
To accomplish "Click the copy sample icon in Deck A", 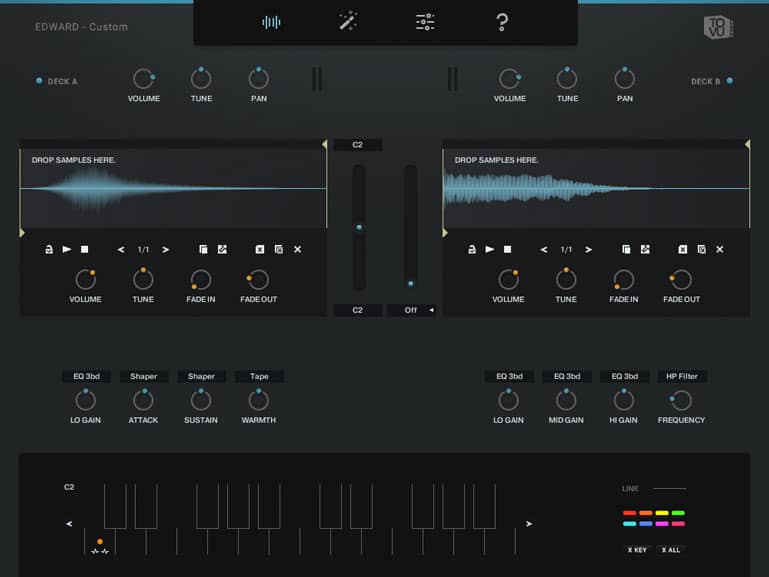I will tap(203, 250).
